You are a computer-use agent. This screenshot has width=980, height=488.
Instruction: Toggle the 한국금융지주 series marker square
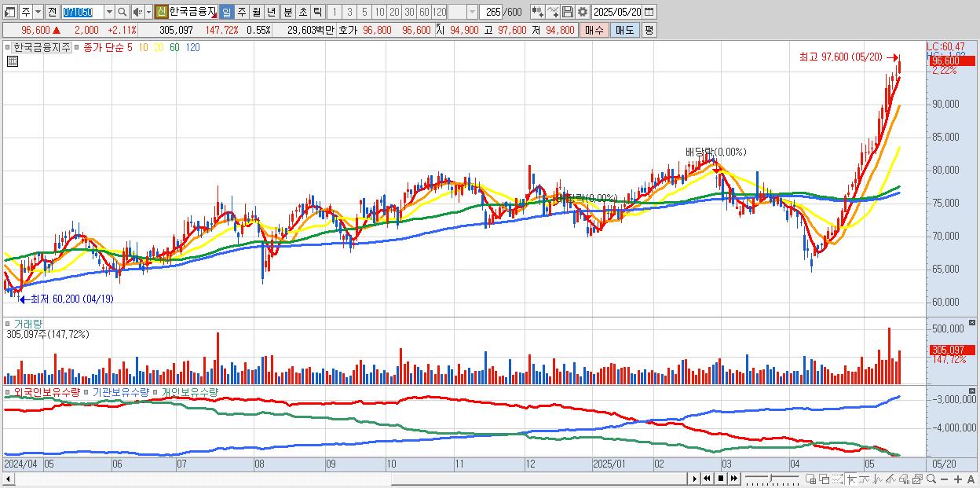(9, 47)
